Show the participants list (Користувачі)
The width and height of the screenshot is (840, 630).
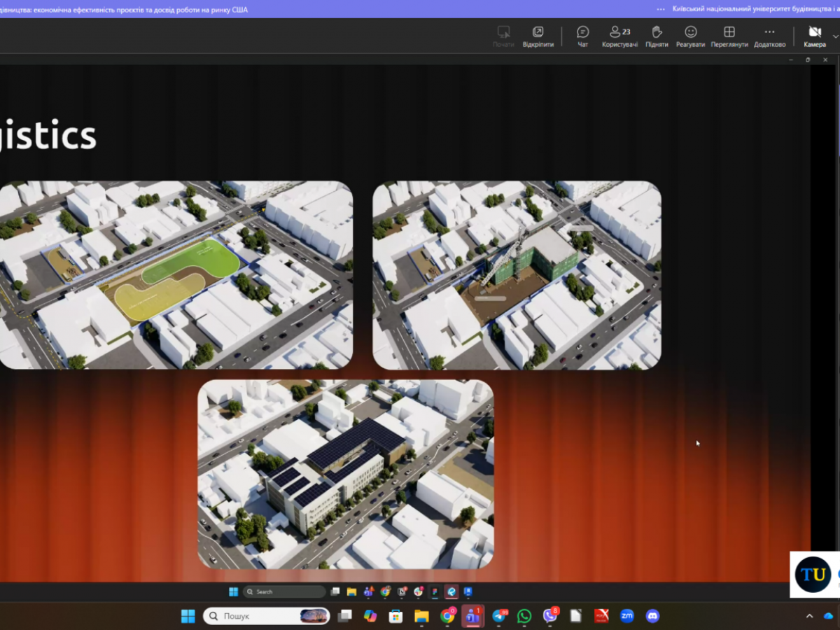point(619,36)
